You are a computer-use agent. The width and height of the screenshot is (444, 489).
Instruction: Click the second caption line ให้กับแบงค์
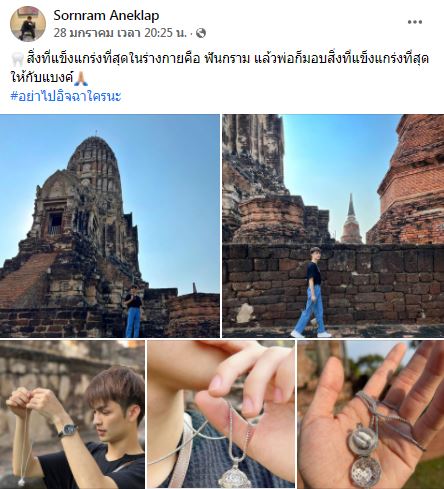pyautogui.click(x=42, y=78)
